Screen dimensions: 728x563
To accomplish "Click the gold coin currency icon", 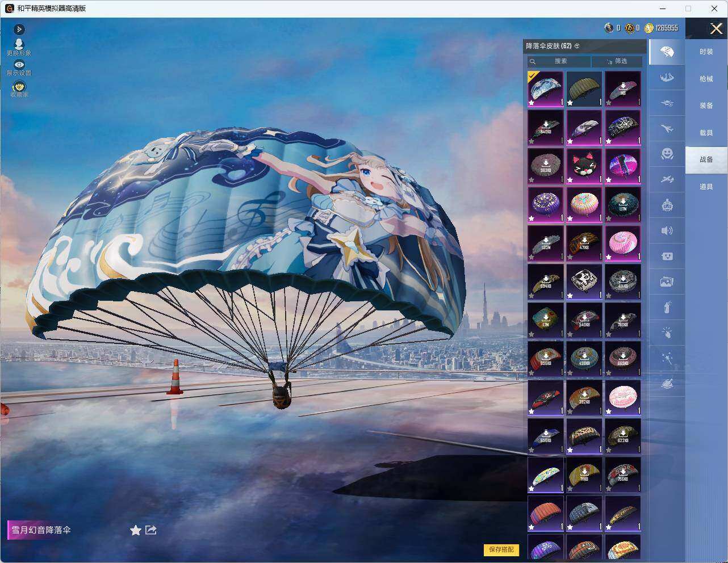I will [x=648, y=28].
